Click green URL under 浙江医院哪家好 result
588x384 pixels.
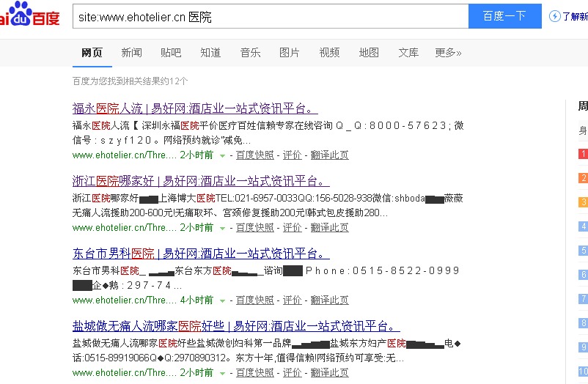tap(125, 228)
